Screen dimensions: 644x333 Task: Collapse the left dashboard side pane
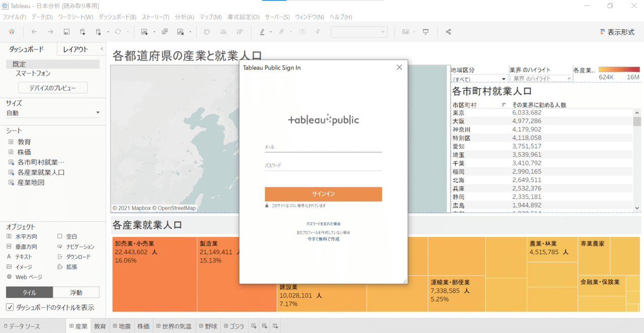tap(102, 49)
